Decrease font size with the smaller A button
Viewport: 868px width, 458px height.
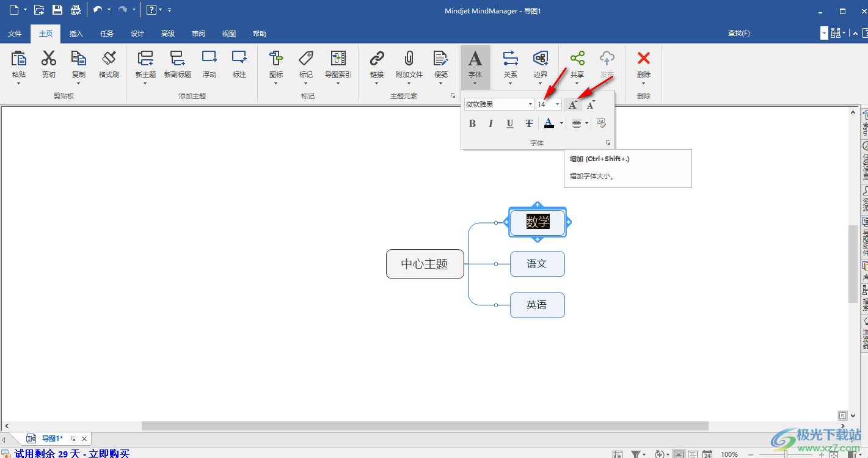[591, 104]
